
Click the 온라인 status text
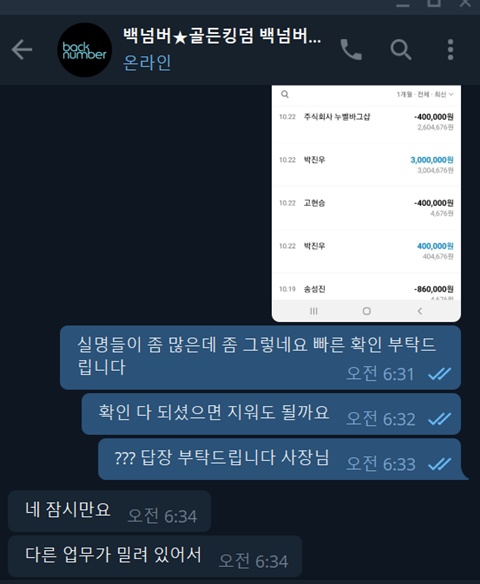147,62
